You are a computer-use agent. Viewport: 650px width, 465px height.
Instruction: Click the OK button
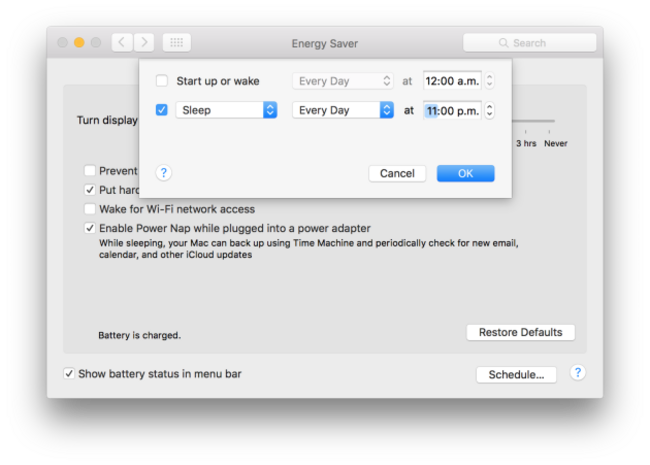(x=465, y=173)
